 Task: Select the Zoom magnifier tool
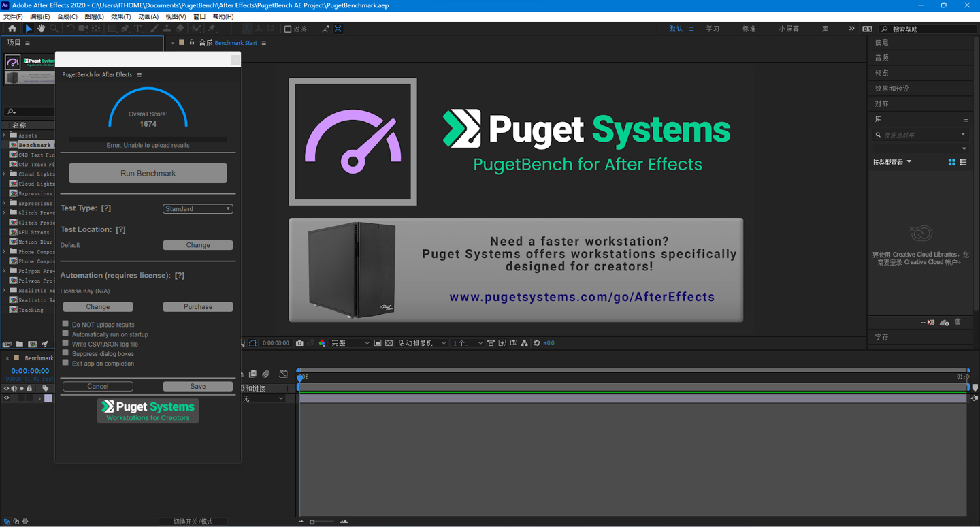[54, 29]
